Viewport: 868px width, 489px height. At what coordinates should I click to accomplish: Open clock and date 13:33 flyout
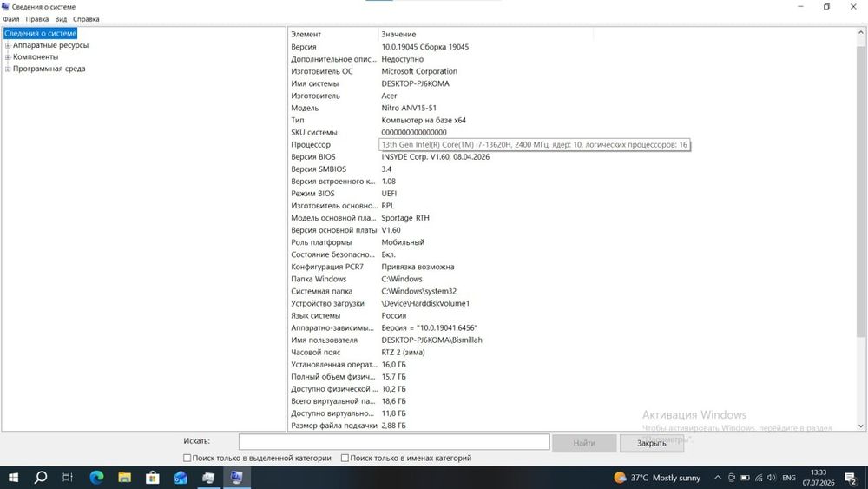(x=819, y=478)
